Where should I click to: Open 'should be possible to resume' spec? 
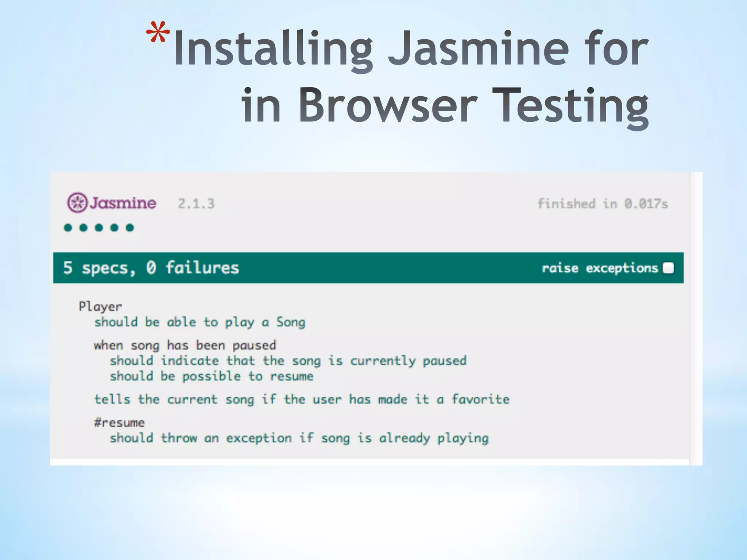click(x=212, y=376)
